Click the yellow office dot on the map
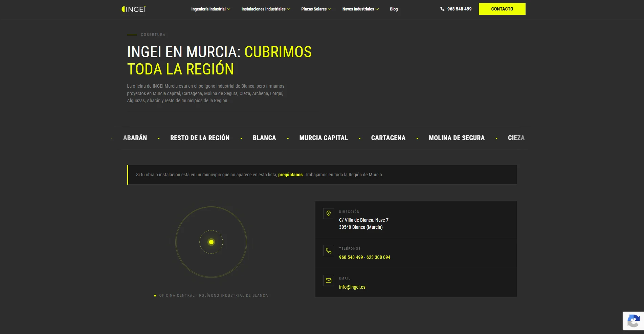This screenshot has height=334, width=644. [x=211, y=242]
